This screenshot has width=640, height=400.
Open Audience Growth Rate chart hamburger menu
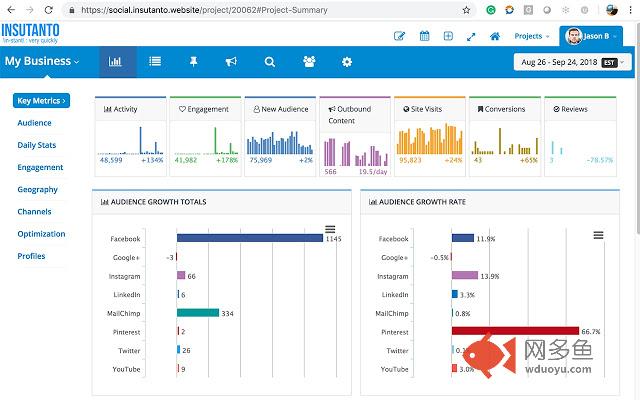(598, 235)
